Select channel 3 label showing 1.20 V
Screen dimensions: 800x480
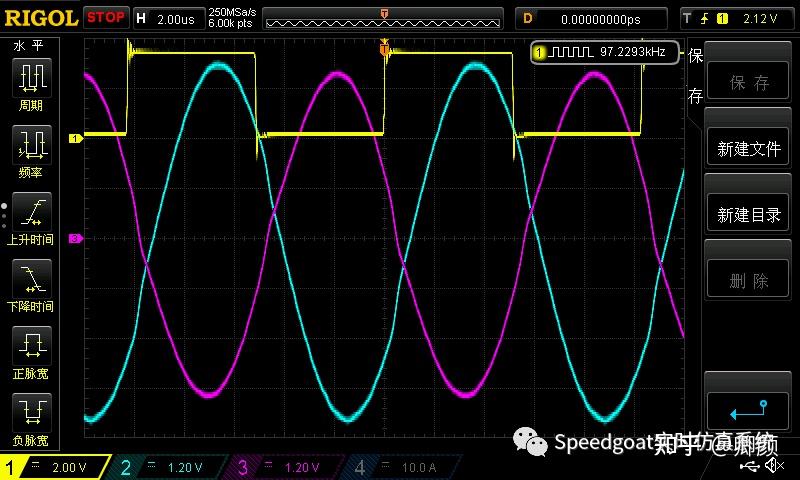[x=284, y=467]
